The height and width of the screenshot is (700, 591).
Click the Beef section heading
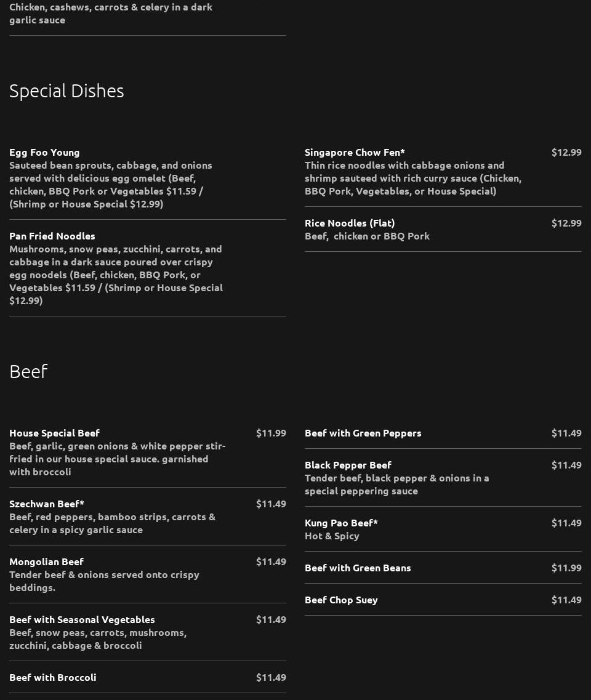[x=28, y=371]
